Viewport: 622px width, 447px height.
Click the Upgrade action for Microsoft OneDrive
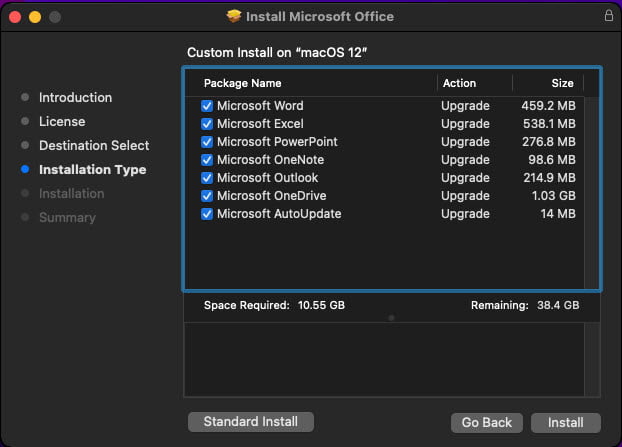point(465,196)
